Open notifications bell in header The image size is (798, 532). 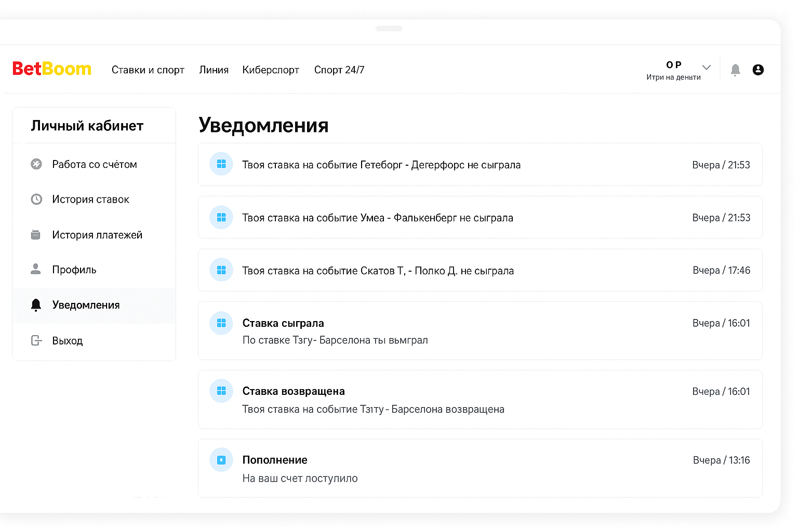tap(735, 70)
